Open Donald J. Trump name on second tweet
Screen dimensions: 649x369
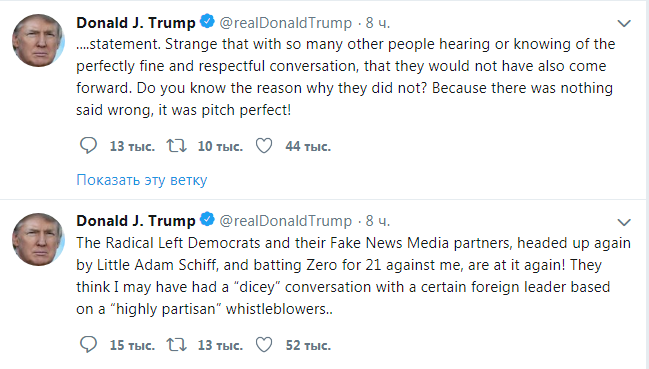click(135, 221)
